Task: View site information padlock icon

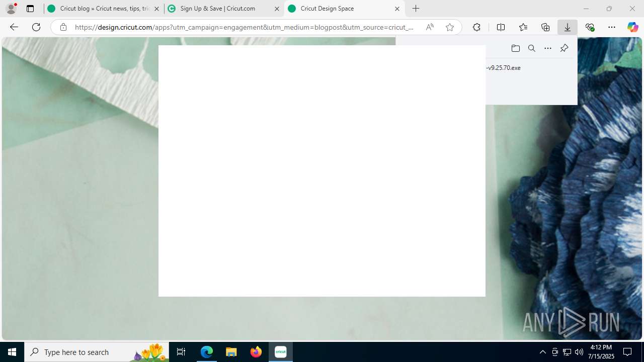Action: click(x=63, y=27)
